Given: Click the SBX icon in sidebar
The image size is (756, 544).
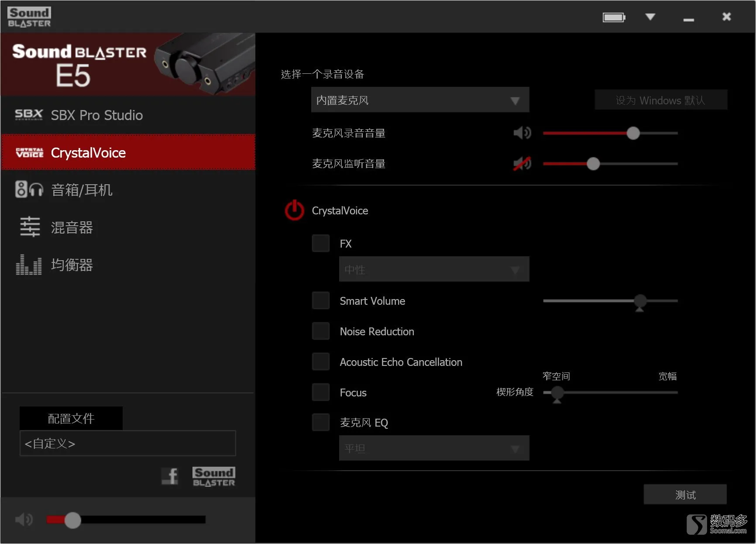Looking at the screenshot, I should [29, 115].
